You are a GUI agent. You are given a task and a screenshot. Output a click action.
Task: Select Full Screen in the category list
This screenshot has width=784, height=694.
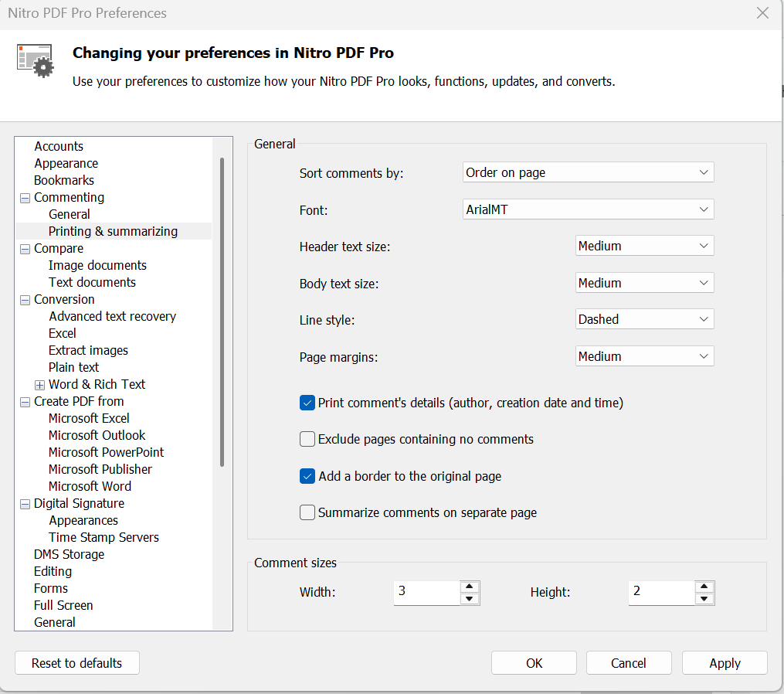63,605
